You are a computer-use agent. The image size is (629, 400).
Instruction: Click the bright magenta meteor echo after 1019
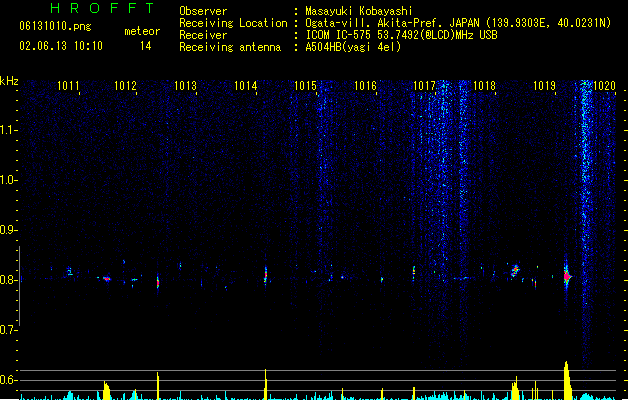[567, 276]
